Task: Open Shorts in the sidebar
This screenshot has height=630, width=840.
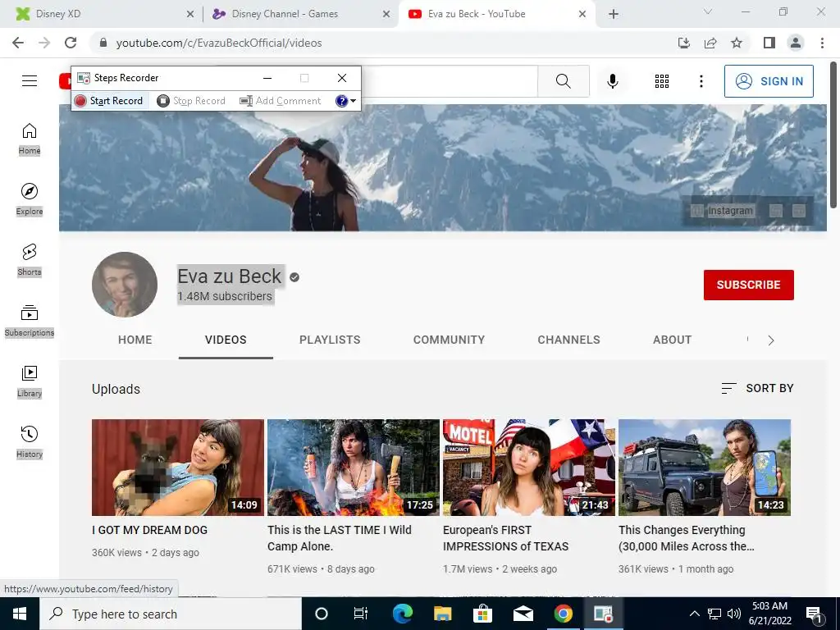Action: point(30,260)
